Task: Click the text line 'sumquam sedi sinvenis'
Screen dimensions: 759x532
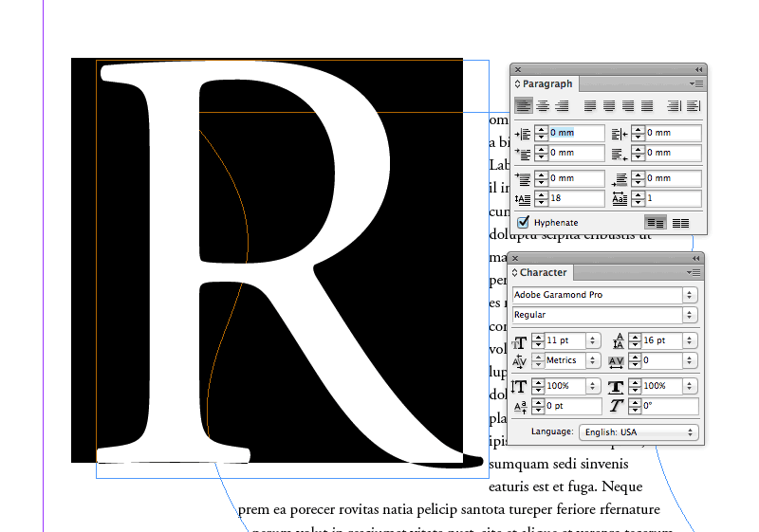Action: pyautogui.click(x=559, y=465)
